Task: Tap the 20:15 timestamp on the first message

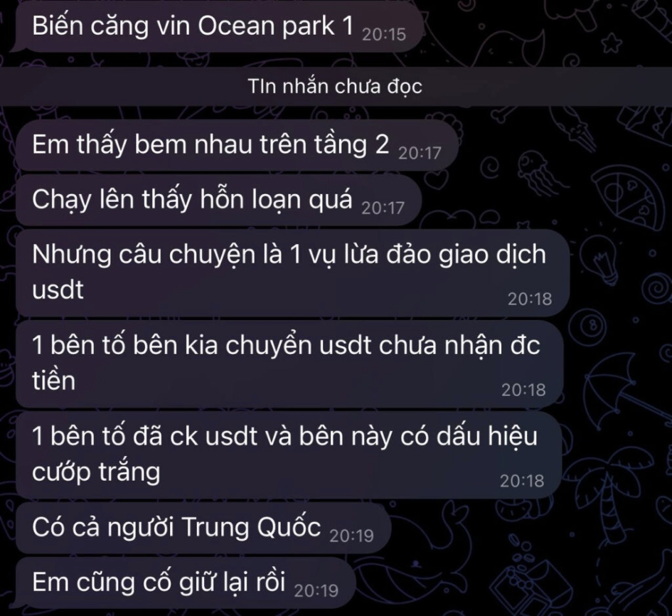Action: 383,34
